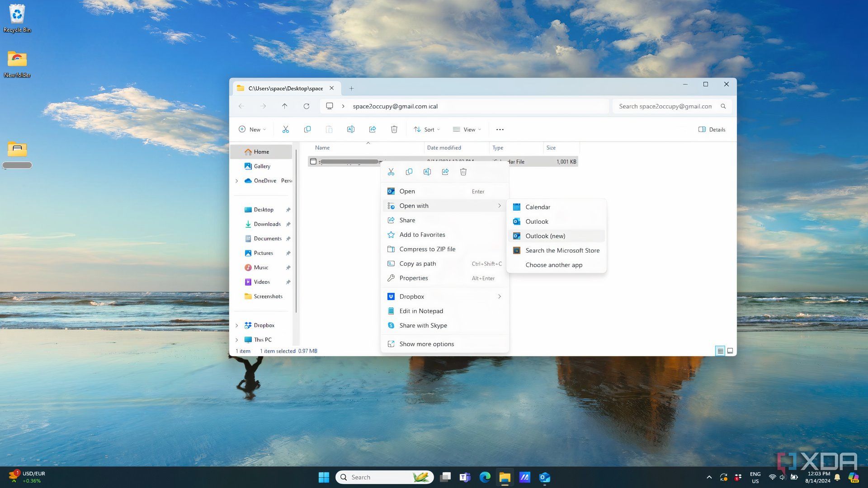Click Choose another app
Image resolution: width=868 pixels, height=488 pixels.
tap(557, 265)
